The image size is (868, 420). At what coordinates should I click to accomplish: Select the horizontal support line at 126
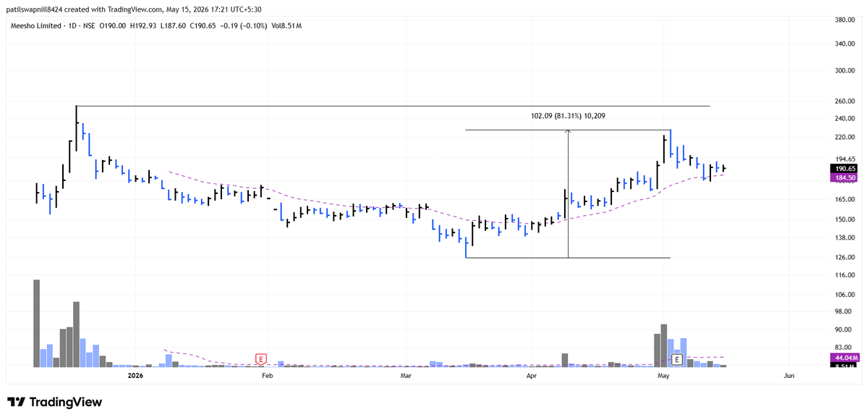(568, 258)
